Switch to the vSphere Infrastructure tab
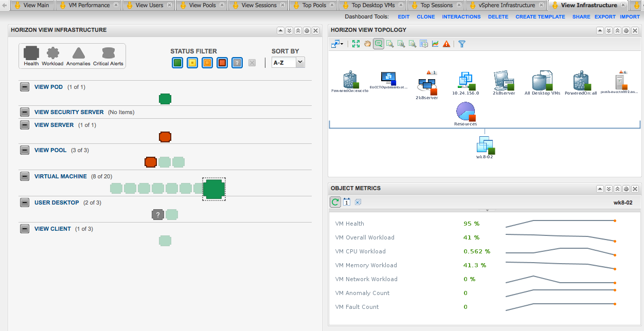The image size is (644, 331). [x=507, y=5]
